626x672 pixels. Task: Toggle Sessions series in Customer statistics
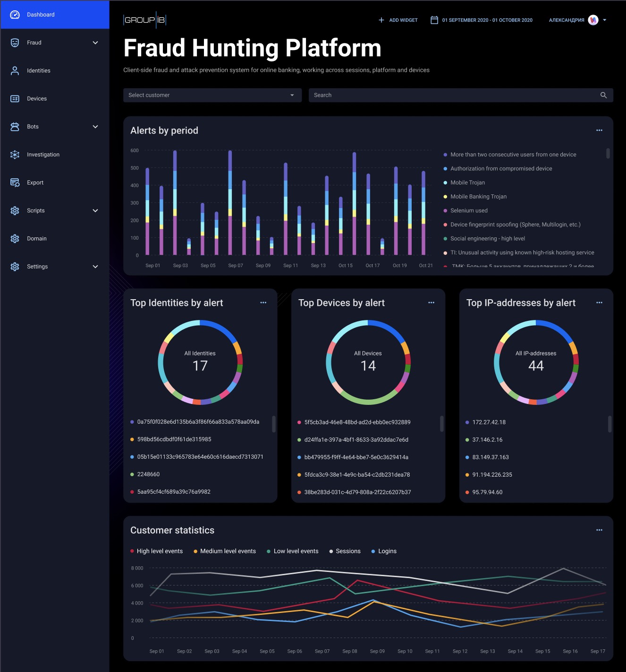(x=345, y=551)
